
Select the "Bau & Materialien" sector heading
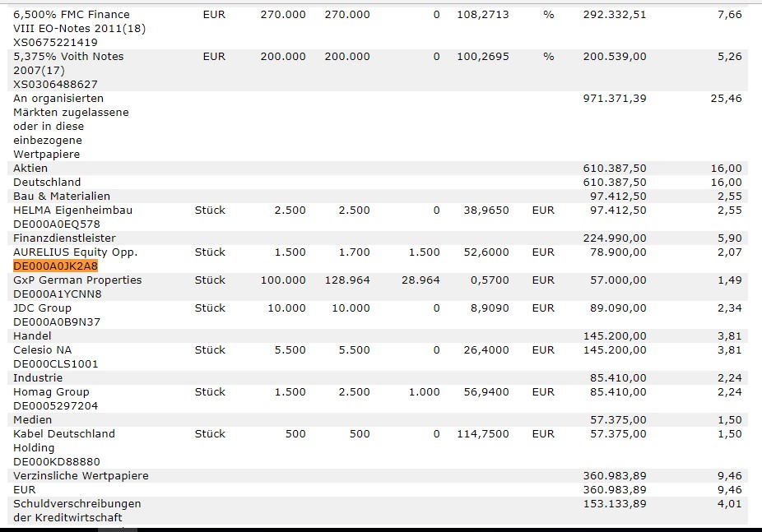[62, 197]
